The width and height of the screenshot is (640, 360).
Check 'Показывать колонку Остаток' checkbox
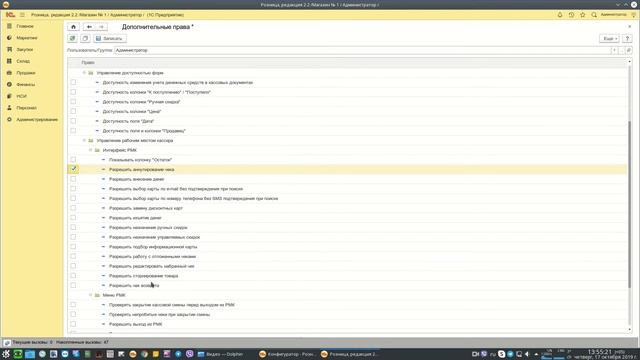73,160
